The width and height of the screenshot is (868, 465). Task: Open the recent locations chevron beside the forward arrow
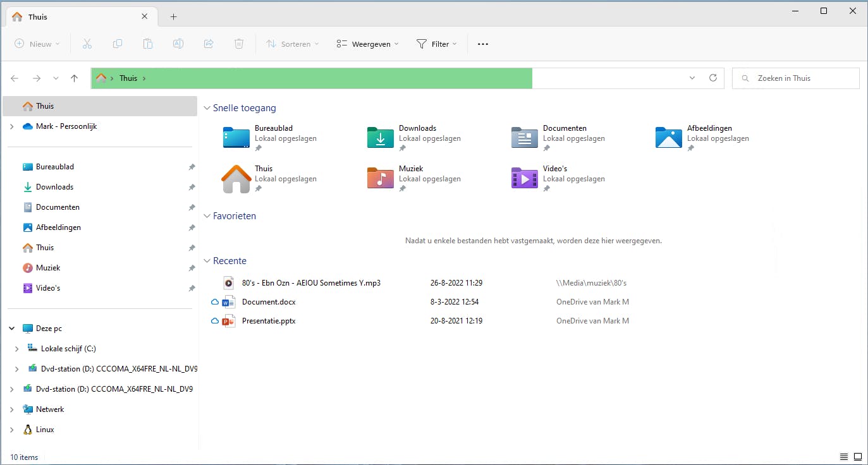click(x=56, y=78)
